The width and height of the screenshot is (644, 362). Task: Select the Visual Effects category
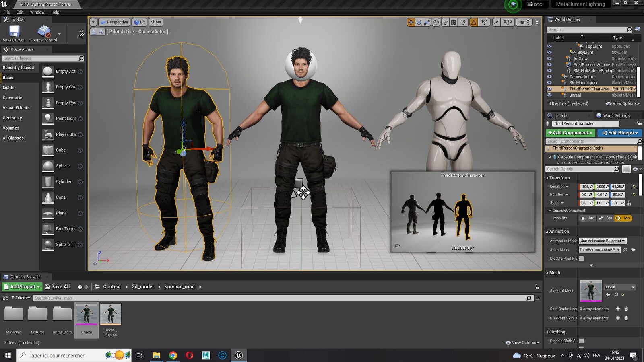point(16,108)
